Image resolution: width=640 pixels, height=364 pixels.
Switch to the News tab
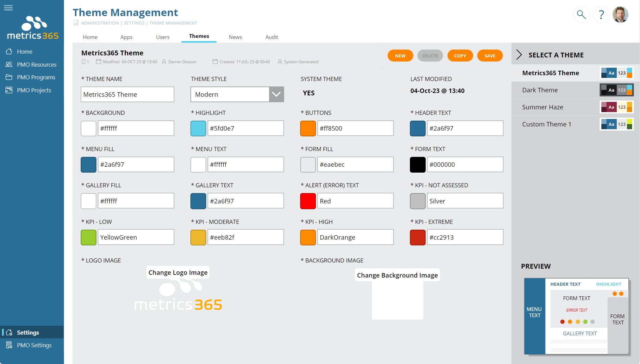coord(235,37)
